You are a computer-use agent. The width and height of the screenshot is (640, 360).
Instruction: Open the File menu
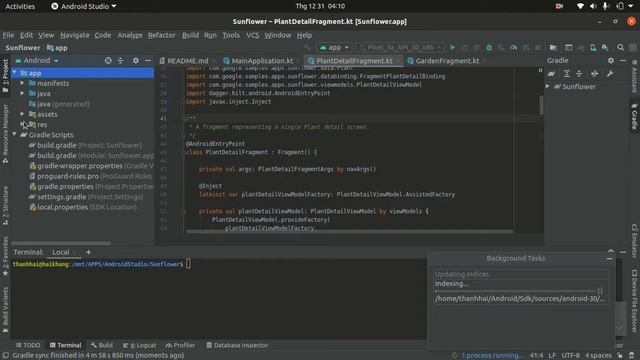(8, 35)
